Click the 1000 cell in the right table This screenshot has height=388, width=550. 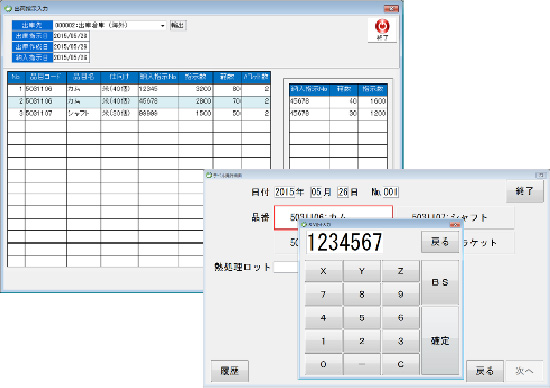point(373,101)
